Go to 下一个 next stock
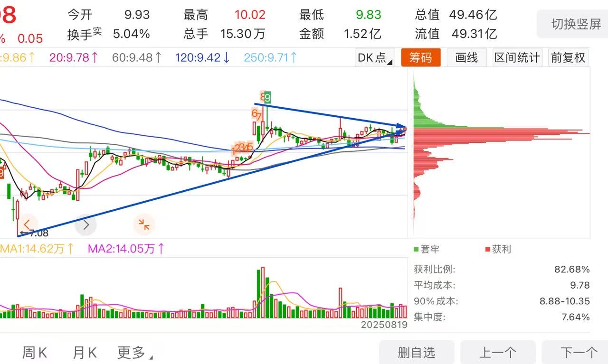The height and width of the screenshot is (364, 608). click(579, 352)
